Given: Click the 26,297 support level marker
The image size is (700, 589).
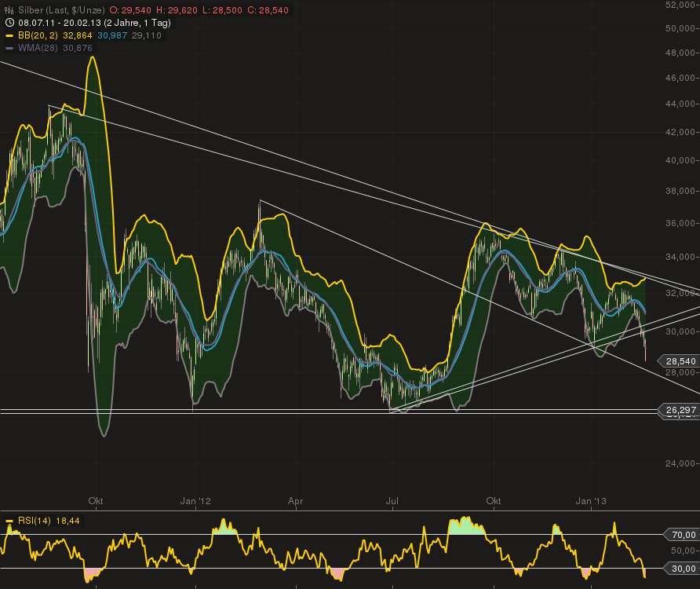Looking at the screenshot, I should [680, 410].
